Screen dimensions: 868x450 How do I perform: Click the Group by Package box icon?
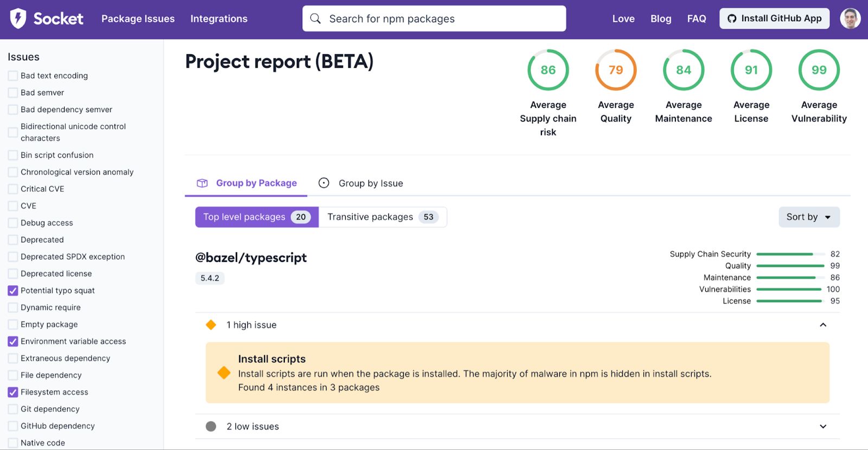[202, 183]
